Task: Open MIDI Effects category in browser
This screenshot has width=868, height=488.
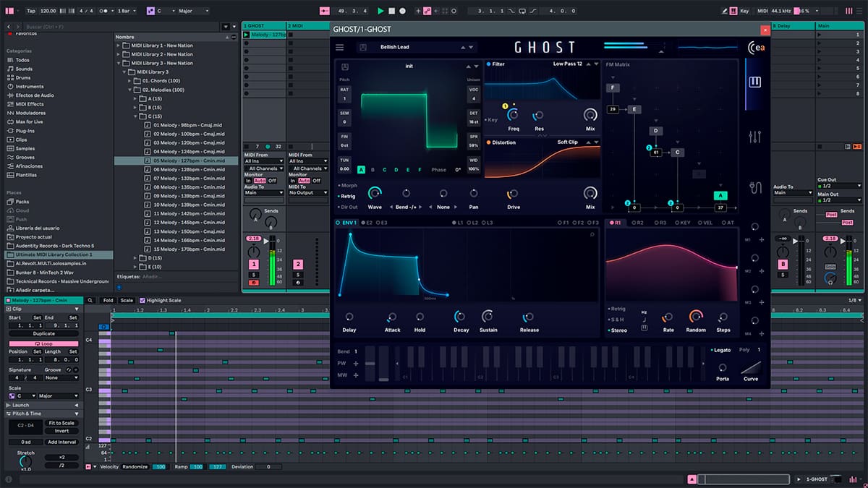Action: [x=30, y=104]
